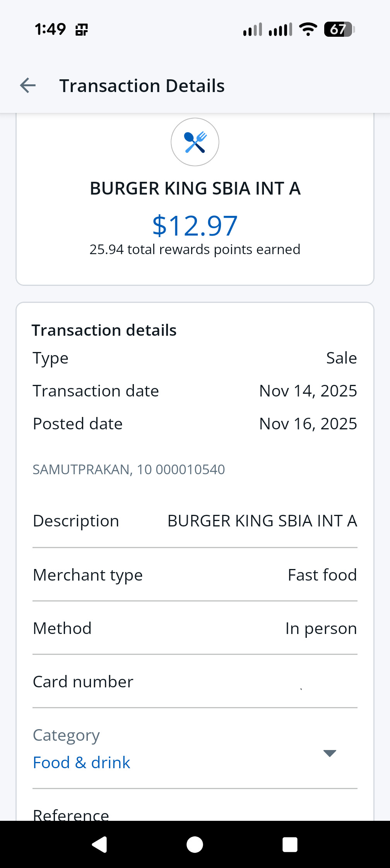390x868 pixels.
Task: Open recent apps with the square button
Action: 290,844
